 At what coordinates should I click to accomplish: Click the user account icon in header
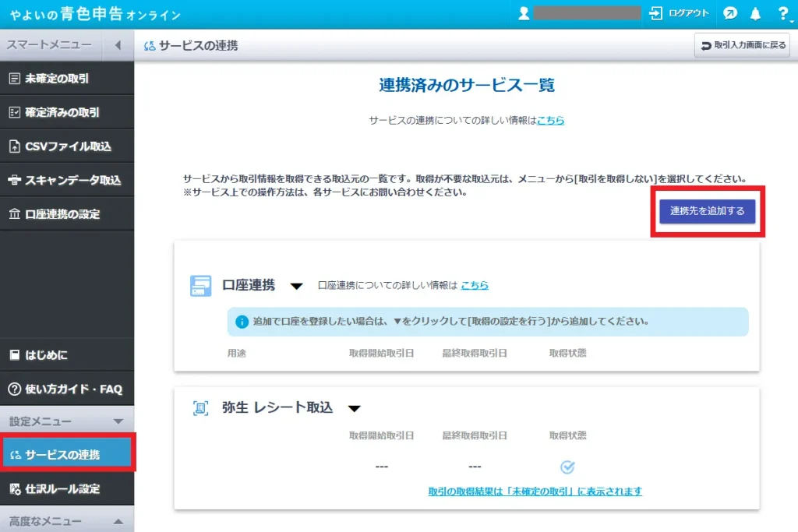coord(524,14)
